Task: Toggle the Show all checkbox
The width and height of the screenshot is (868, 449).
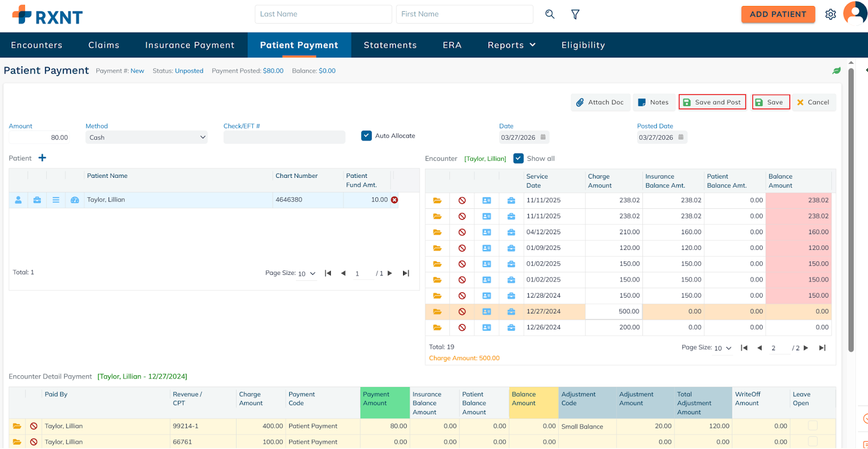Action: tap(519, 158)
